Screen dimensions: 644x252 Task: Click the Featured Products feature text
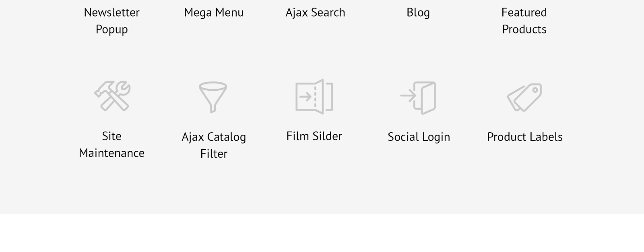[x=524, y=20]
